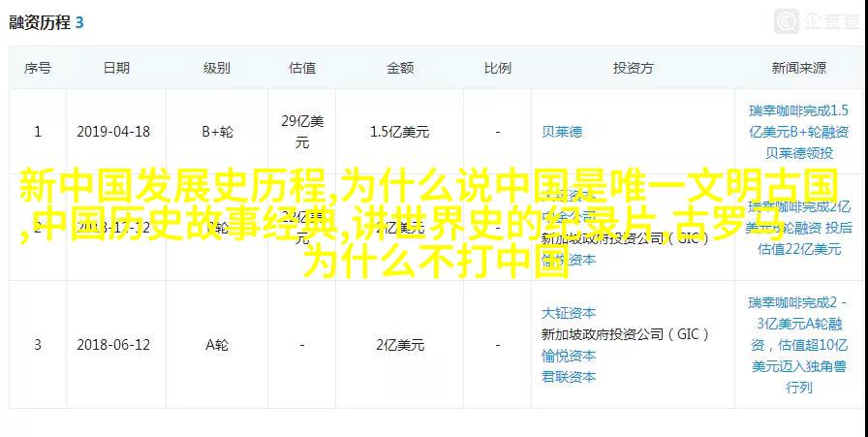
Task: Open news link about 1.5亿美元B+轮融资
Action: click(799, 132)
